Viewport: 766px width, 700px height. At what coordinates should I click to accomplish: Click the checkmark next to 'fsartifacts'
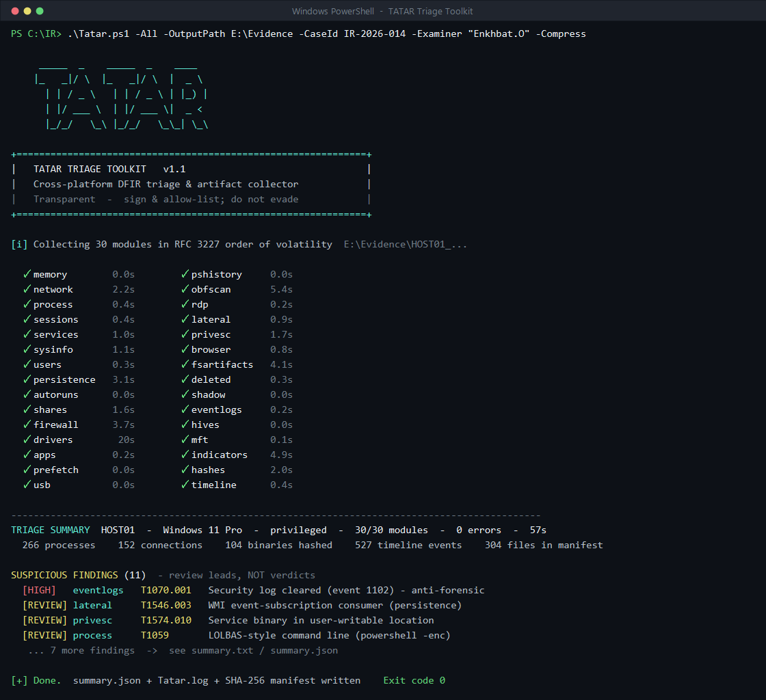click(x=185, y=364)
